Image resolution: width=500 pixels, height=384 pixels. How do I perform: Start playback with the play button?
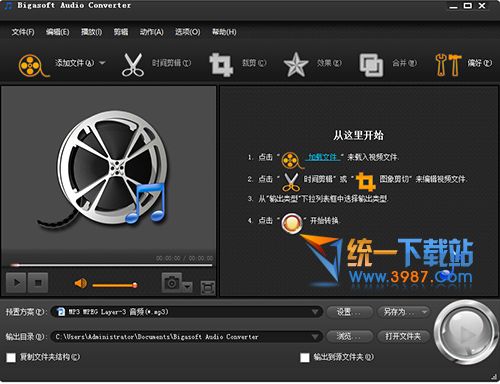[x=16, y=283]
